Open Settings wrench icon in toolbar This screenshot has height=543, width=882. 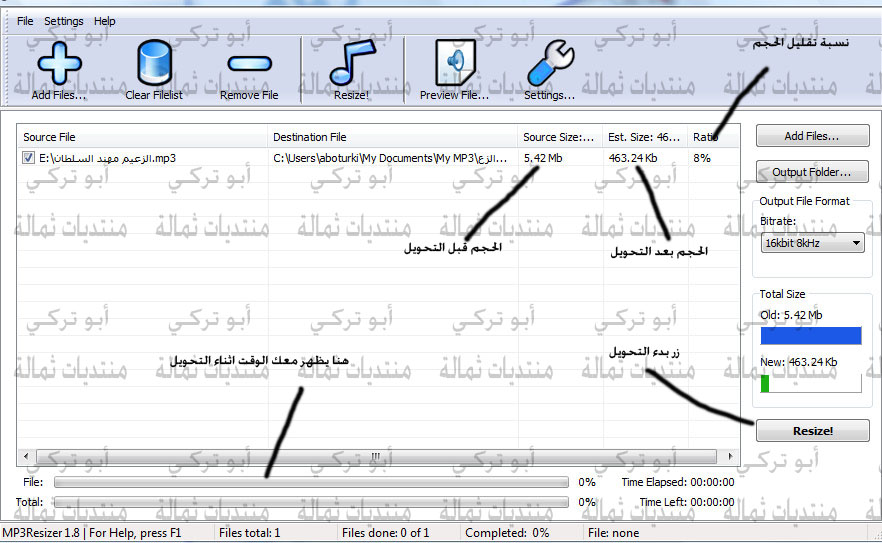[x=550, y=62]
